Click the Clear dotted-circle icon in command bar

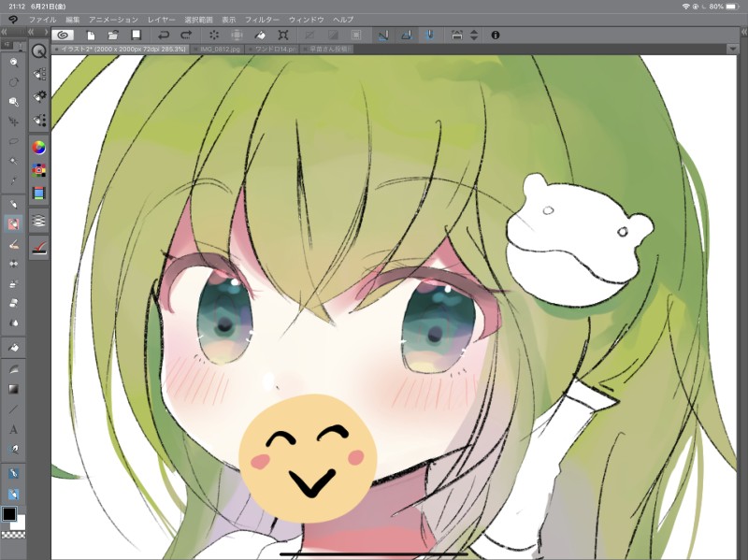pos(214,35)
